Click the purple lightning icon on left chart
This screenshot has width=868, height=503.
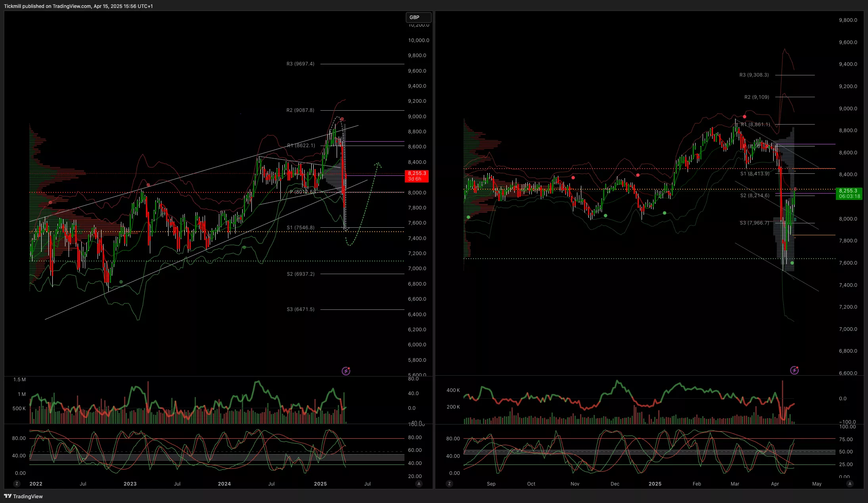pyautogui.click(x=346, y=371)
